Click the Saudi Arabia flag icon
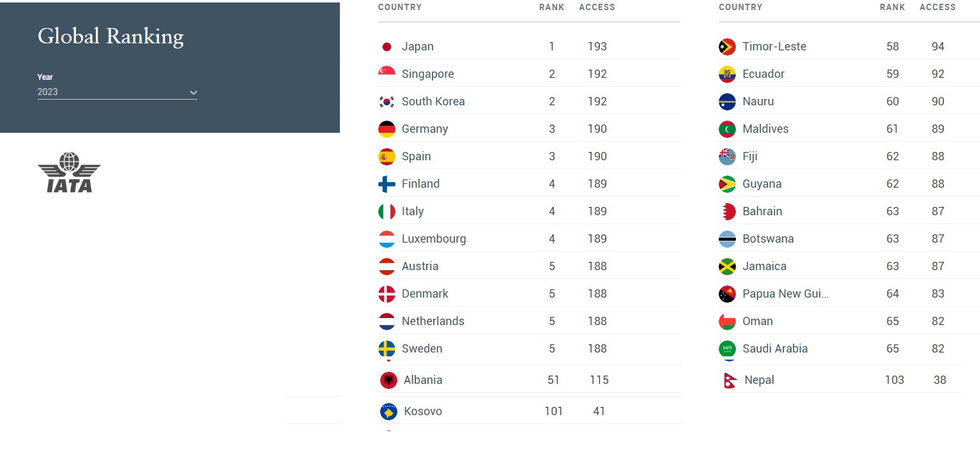The width and height of the screenshot is (980, 463). point(728,349)
